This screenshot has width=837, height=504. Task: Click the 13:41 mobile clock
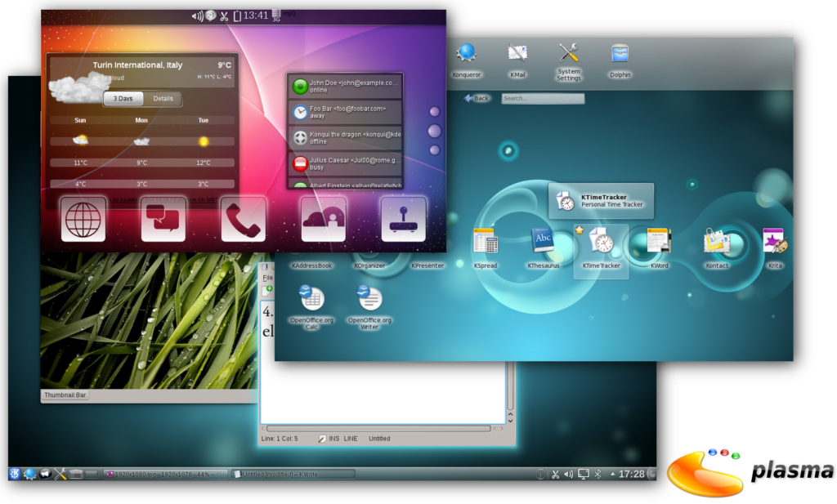256,16
